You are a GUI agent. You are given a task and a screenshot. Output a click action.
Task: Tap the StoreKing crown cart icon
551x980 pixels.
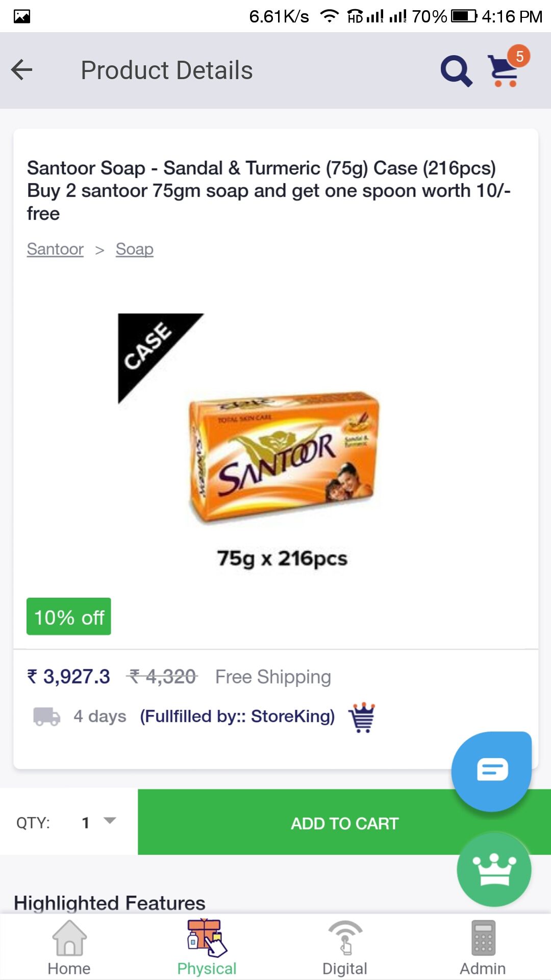pos(362,717)
